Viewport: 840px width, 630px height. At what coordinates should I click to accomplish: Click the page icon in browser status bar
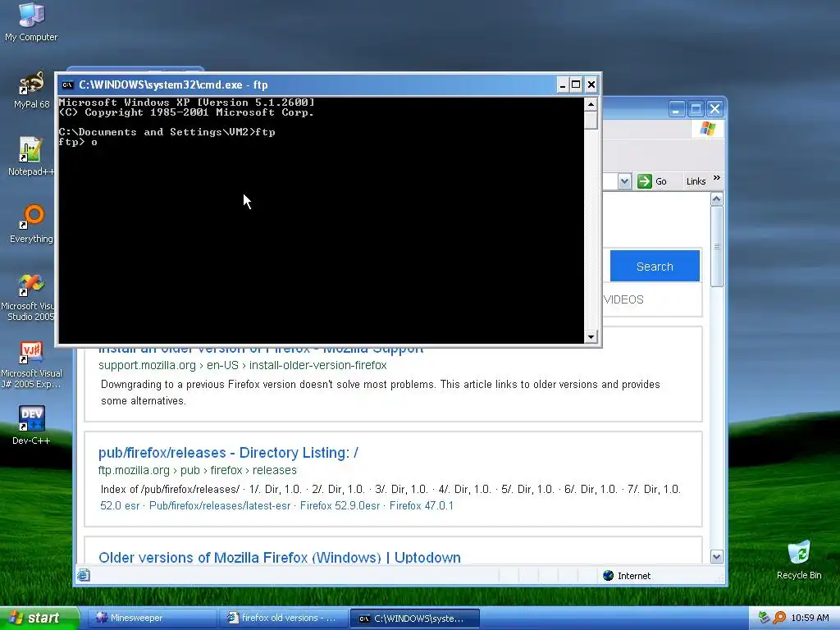pos(84,575)
